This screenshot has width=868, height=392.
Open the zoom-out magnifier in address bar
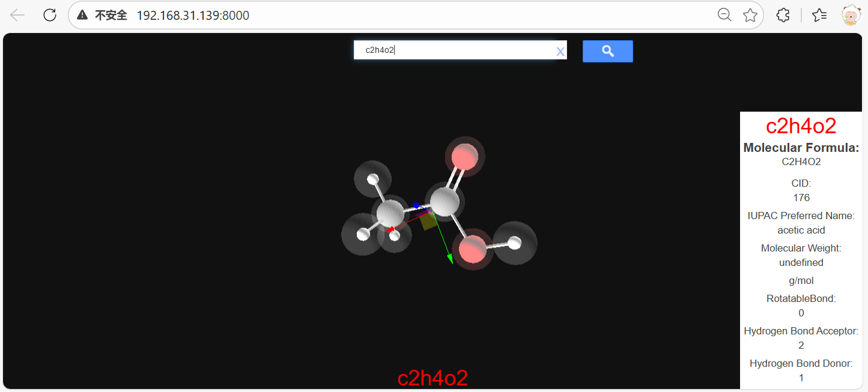tap(725, 15)
